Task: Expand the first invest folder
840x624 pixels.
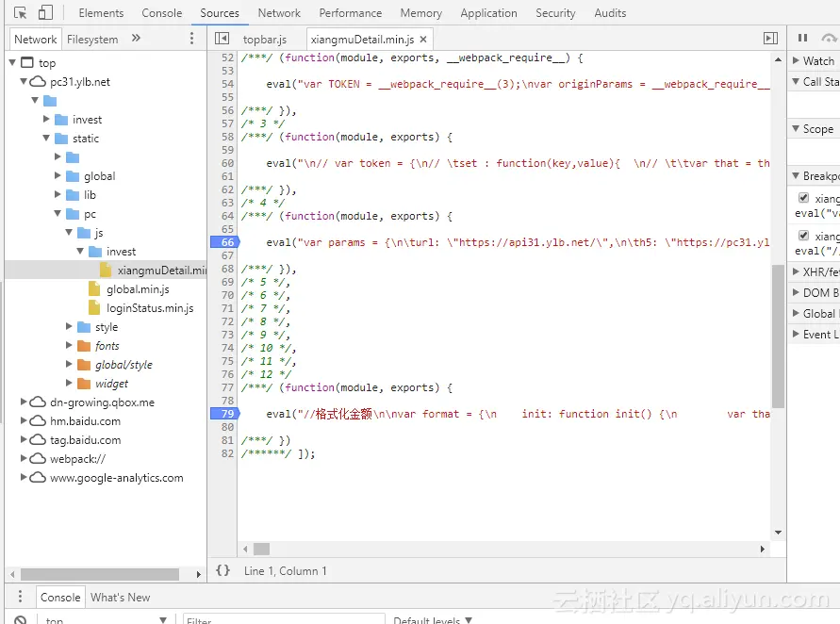Action: click(x=46, y=119)
